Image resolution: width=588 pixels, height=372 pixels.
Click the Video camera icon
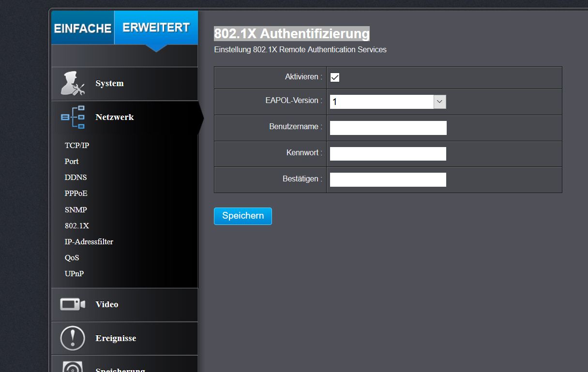[x=73, y=304]
